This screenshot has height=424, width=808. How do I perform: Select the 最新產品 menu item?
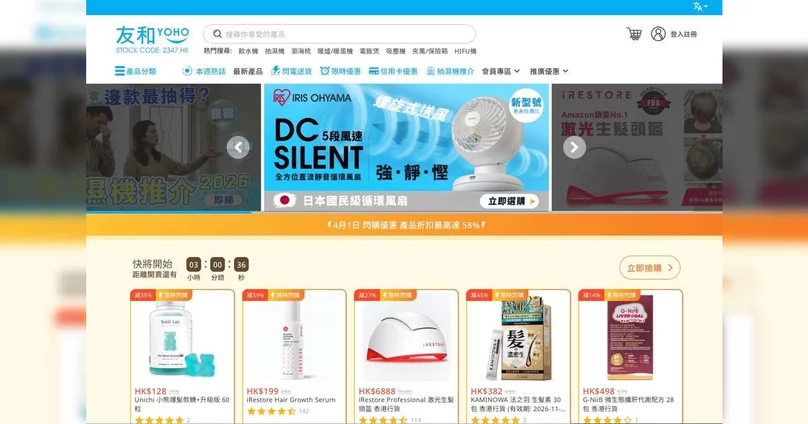coord(248,71)
